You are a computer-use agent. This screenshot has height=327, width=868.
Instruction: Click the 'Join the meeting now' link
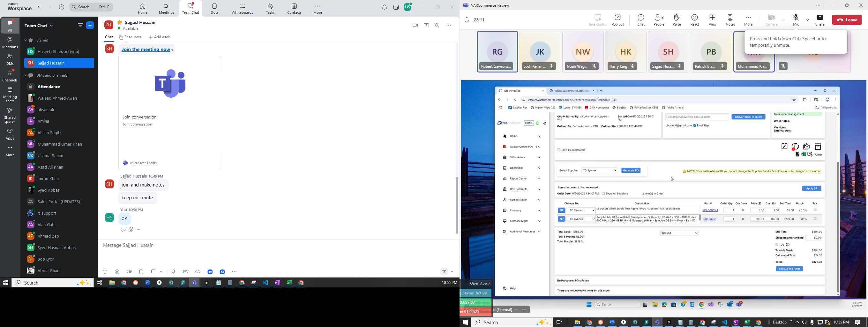(146, 49)
